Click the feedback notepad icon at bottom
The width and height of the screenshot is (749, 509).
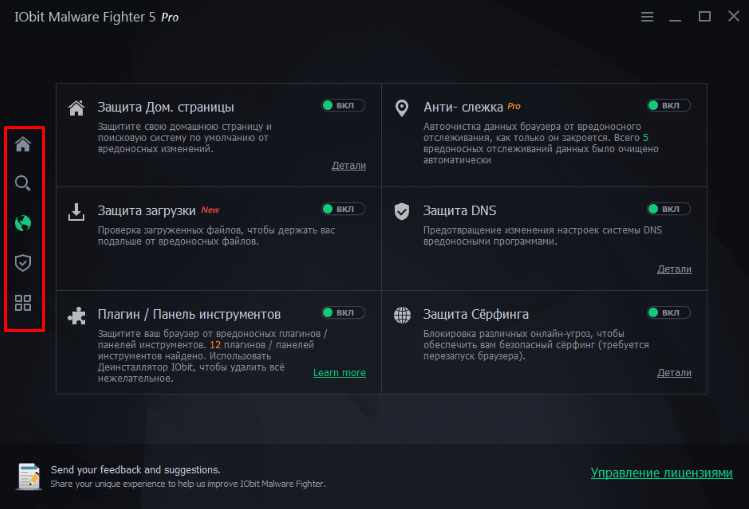tap(29, 476)
